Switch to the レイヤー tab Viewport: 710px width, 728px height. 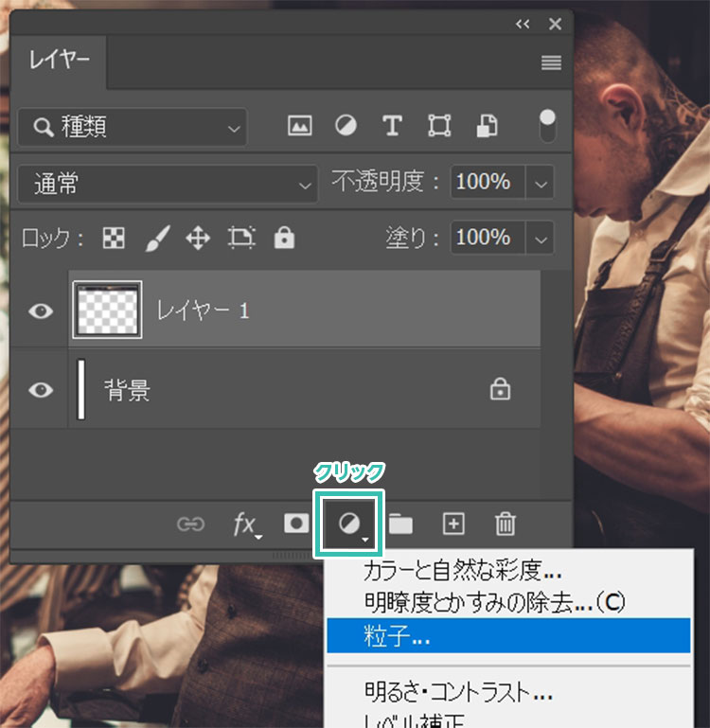coord(59,60)
